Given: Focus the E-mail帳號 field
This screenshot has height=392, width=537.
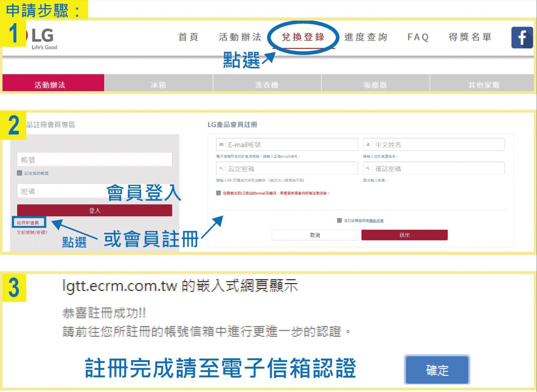Looking at the screenshot, I should point(287,145).
